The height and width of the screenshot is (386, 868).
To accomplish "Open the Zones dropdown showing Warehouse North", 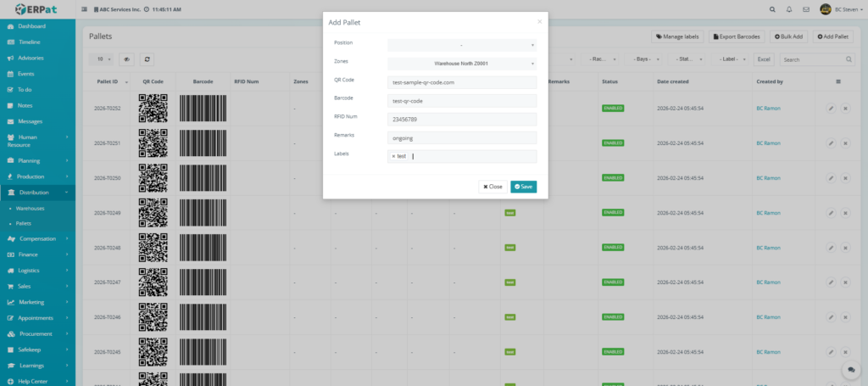I will coord(462,63).
